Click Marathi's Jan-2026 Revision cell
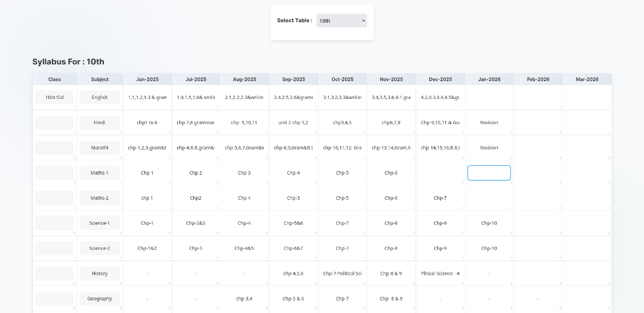Viewport: 644px width, 313px height. click(489, 148)
